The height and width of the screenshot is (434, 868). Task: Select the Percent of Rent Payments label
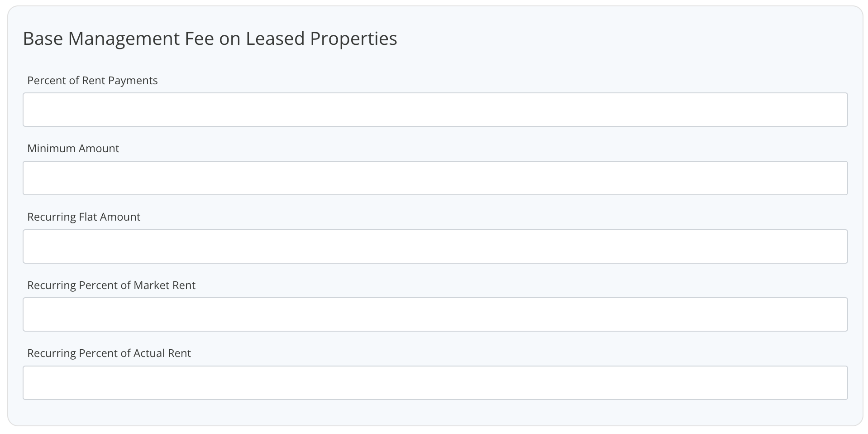[x=92, y=80]
